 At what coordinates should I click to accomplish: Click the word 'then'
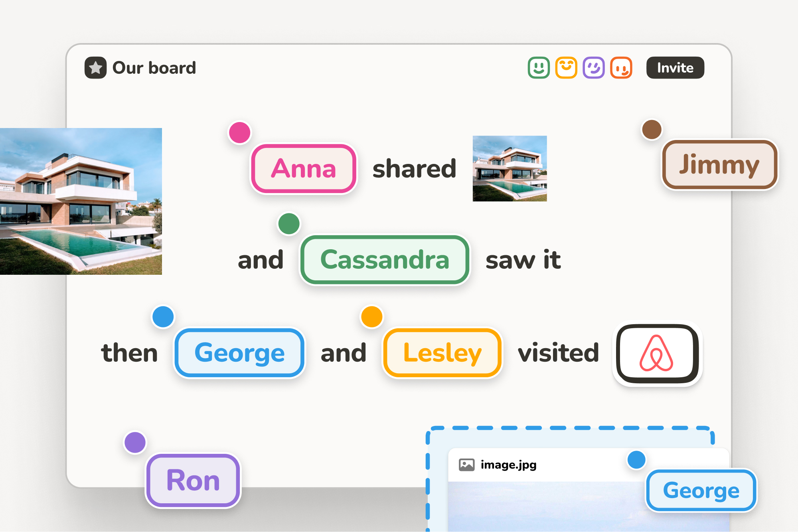tap(130, 353)
